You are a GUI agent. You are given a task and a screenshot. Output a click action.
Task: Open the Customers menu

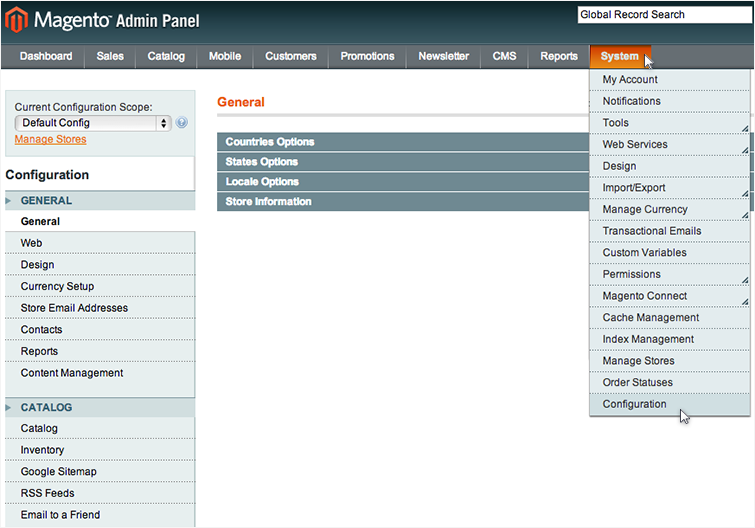[x=291, y=56]
